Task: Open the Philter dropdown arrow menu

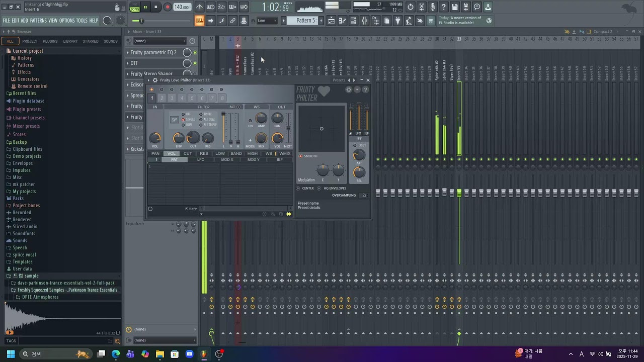Action: tap(357, 89)
